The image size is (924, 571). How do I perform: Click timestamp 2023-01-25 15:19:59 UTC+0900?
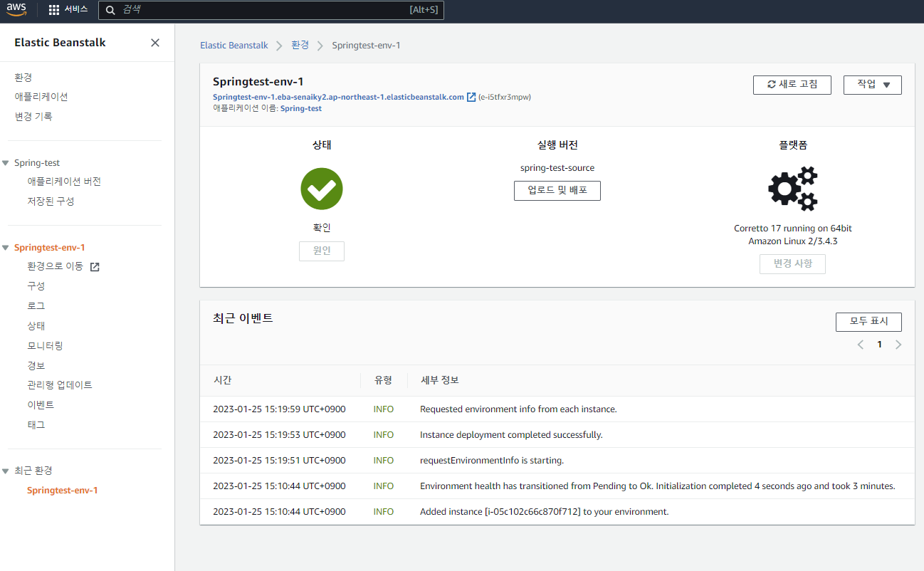pos(279,409)
